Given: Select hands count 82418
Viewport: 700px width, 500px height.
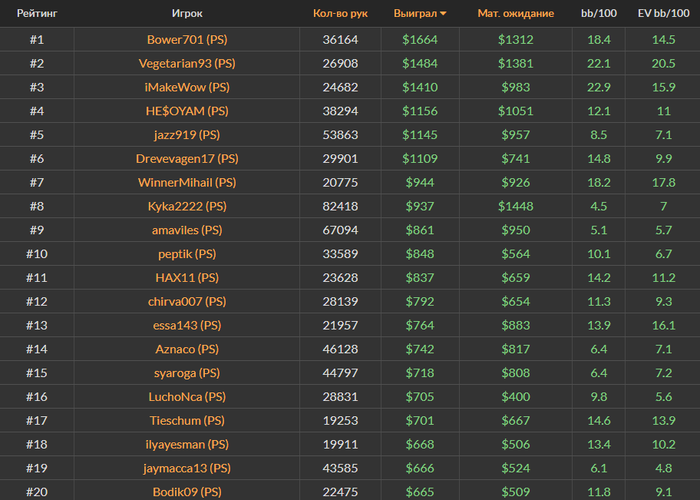Looking at the screenshot, I should click(x=340, y=206).
